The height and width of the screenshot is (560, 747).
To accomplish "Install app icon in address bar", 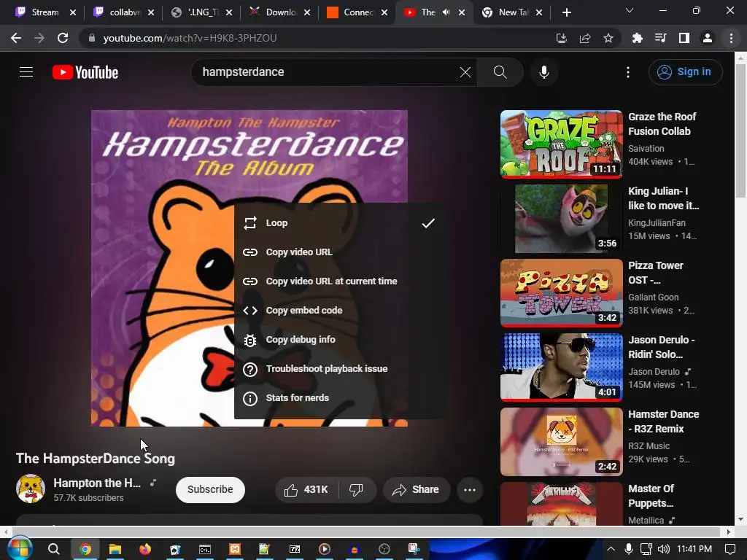I will pyautogui.click(x=562, y=38).
